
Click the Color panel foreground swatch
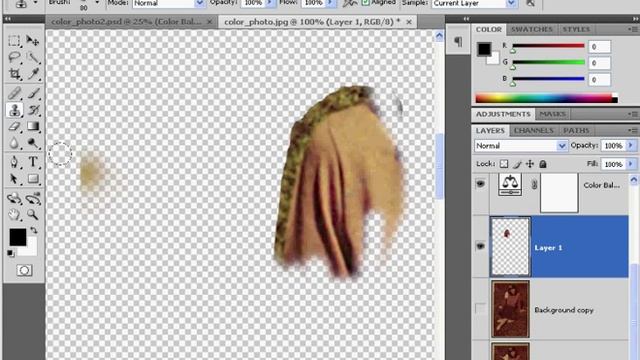pos(484,49)
